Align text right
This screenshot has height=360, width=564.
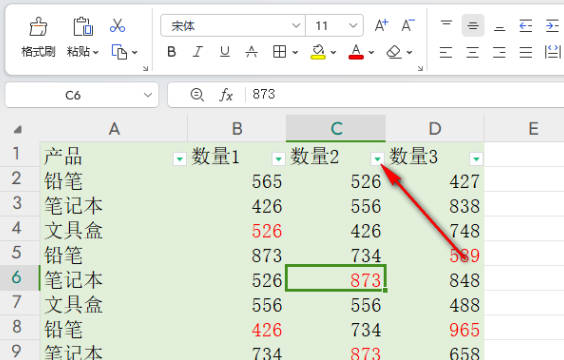click(x=499, y=52)
